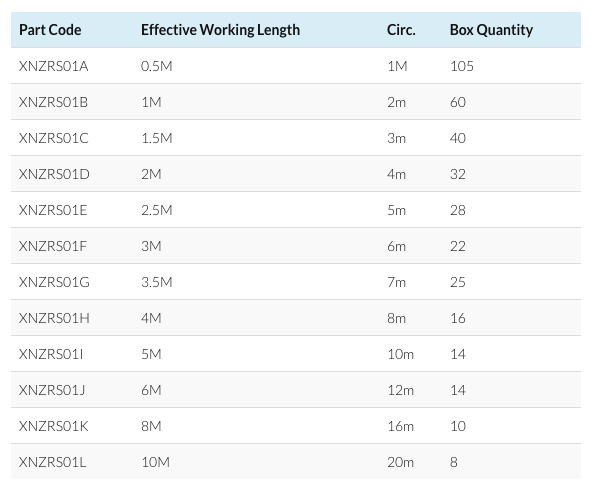Viewport: 597px width, 498px height.
Task: Select the XNZRS01C row code
Action: pos(53,138)
